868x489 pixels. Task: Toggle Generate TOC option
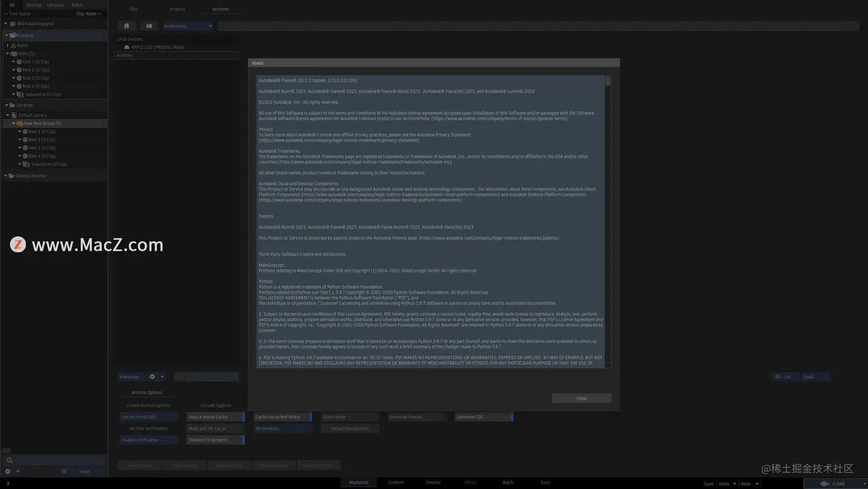pyautogui.click(x=484, y=417)
